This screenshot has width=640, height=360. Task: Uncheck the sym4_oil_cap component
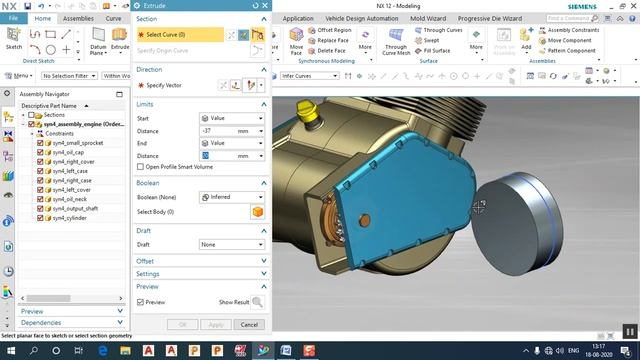coord(40,152)
